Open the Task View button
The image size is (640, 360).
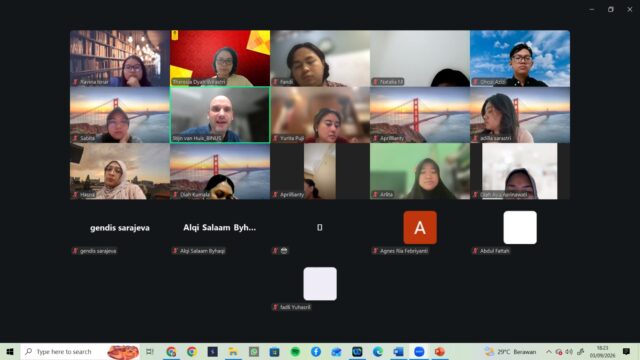150,351
